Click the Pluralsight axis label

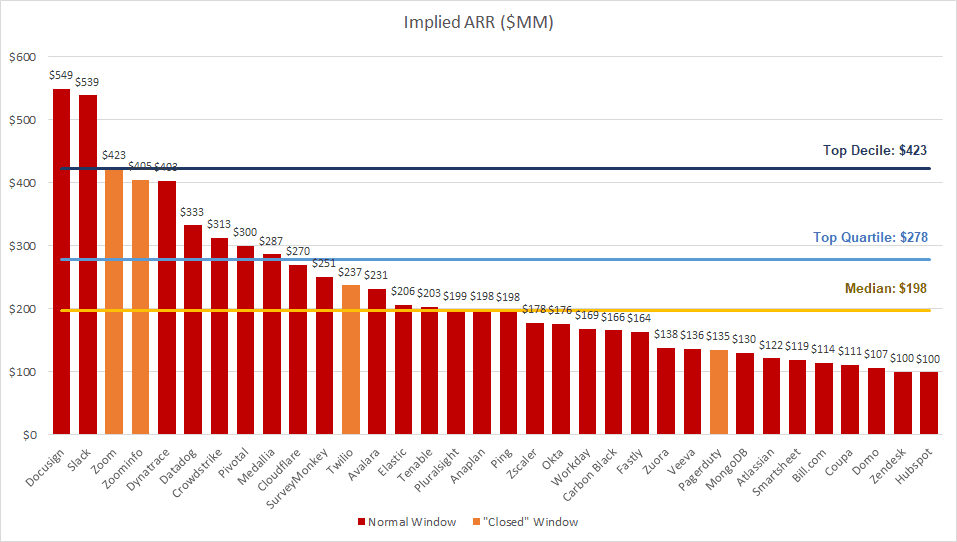tap(436, 471)
